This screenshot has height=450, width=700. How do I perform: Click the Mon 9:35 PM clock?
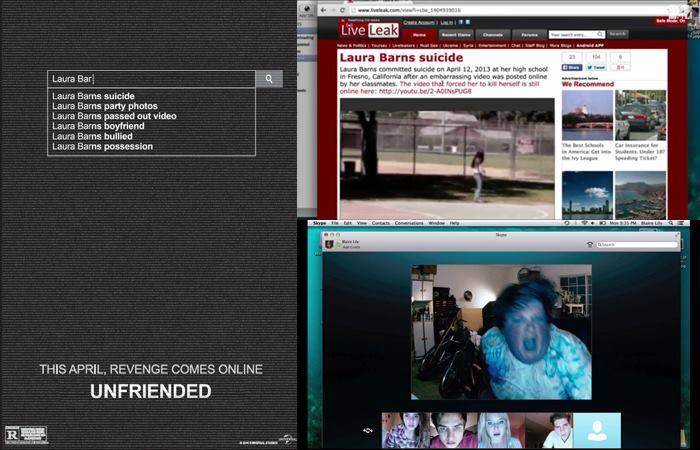[x=623, y=223]
